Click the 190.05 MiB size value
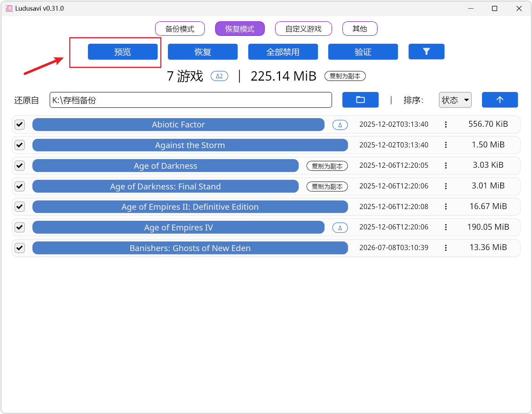532x414 pixels. (x=488, y=227)
